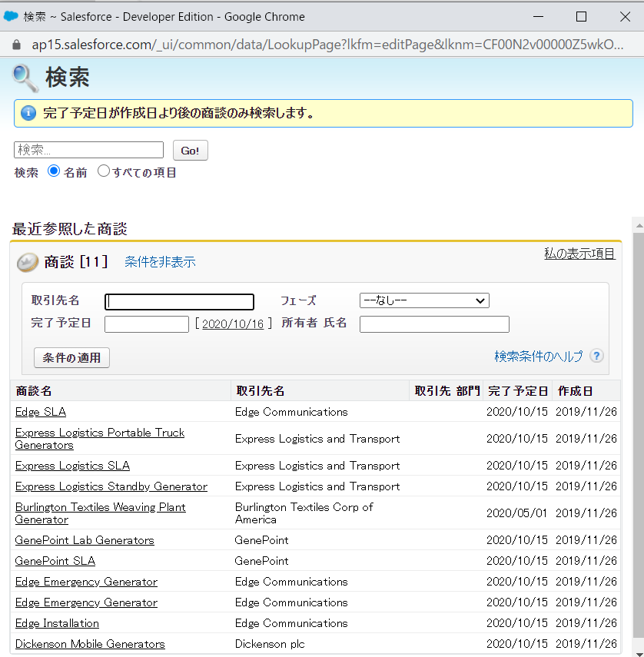Click the magnifying glass search icon
Image resolution: width=644 pixels, height=657 pixels.
[x=25, y=78]
